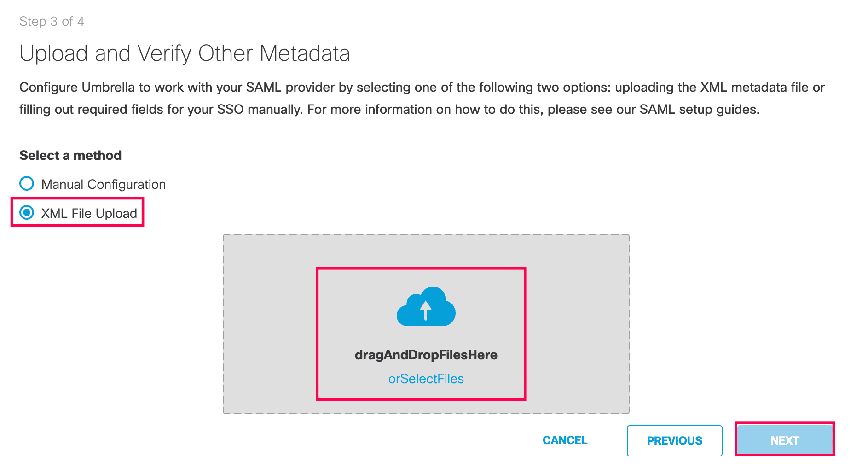Open the "SAML setup guides" text link
This screenshot has height=468, width=868.
click(x=699, y=109)
